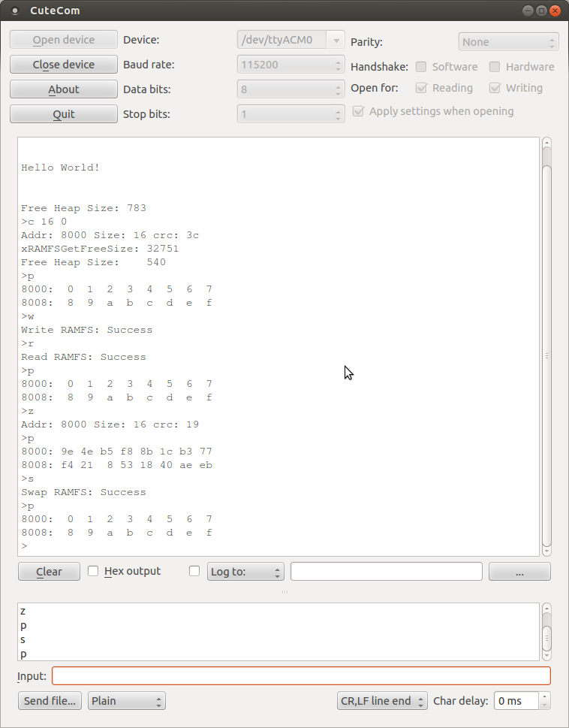Image resolution: width=569 pixels, height=728 pixels.
Task: Click the Send file button
Action: click(x=50, y=701)
